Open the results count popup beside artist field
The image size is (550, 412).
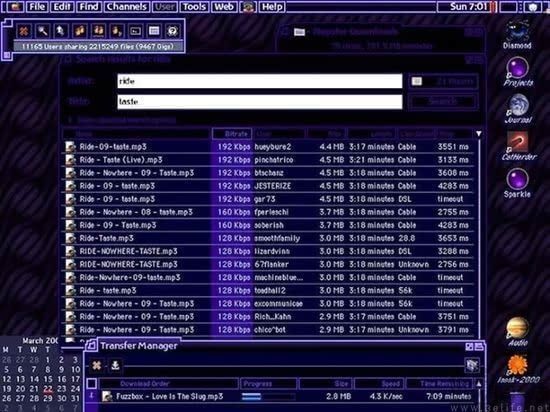coord(443,81)
